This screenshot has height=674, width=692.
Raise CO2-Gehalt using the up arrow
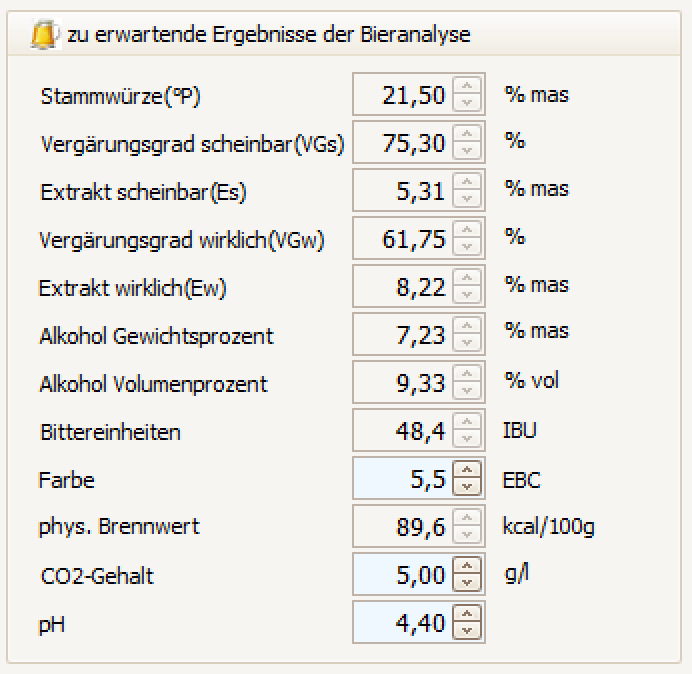(466, 567)
